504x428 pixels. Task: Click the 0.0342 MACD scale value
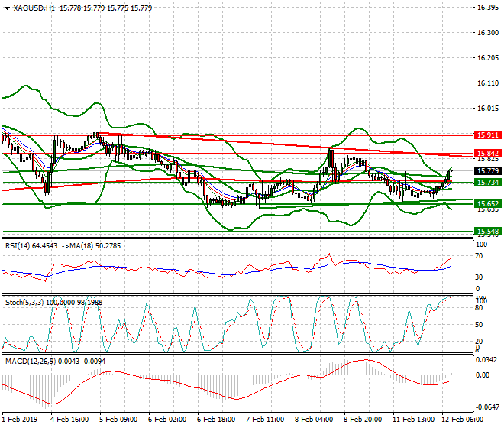[486, 359]
